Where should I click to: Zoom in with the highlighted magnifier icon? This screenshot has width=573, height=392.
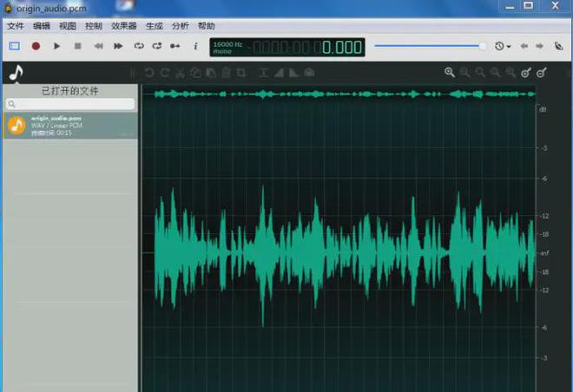click(450, 73)
